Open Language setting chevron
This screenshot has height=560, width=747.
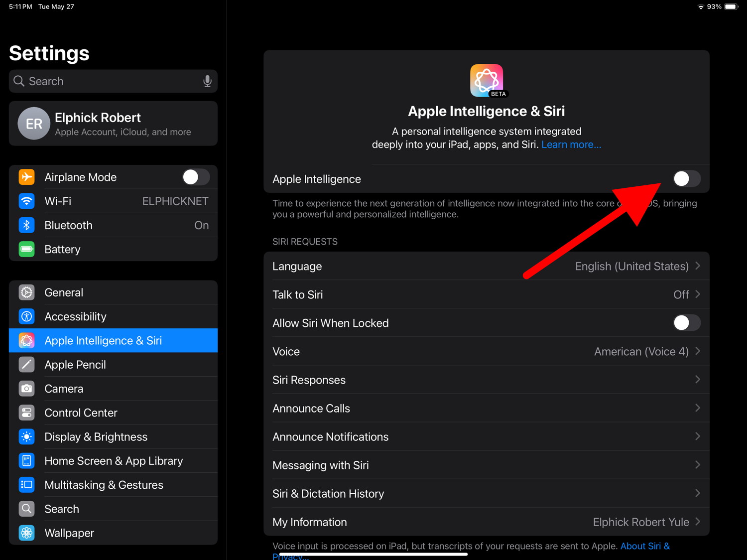698,266
